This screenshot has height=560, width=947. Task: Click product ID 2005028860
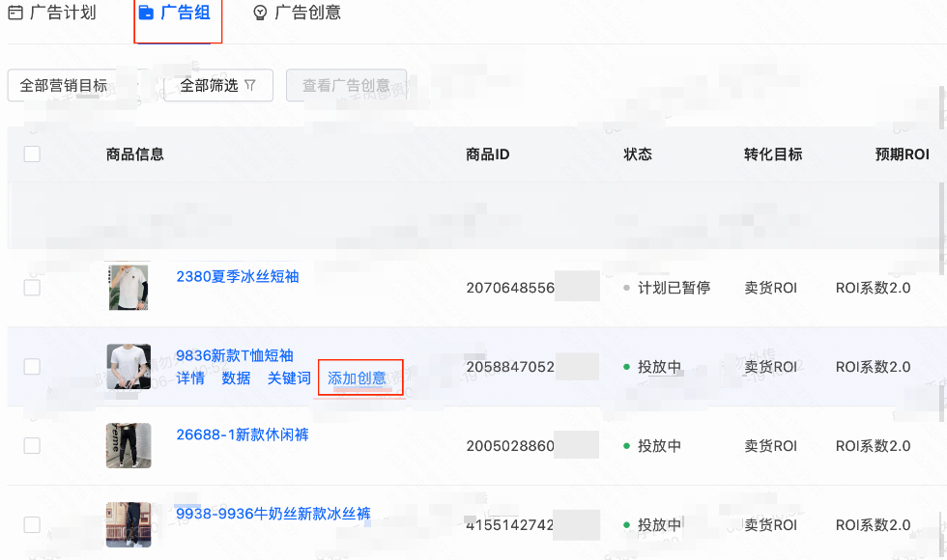pos(510,446)
